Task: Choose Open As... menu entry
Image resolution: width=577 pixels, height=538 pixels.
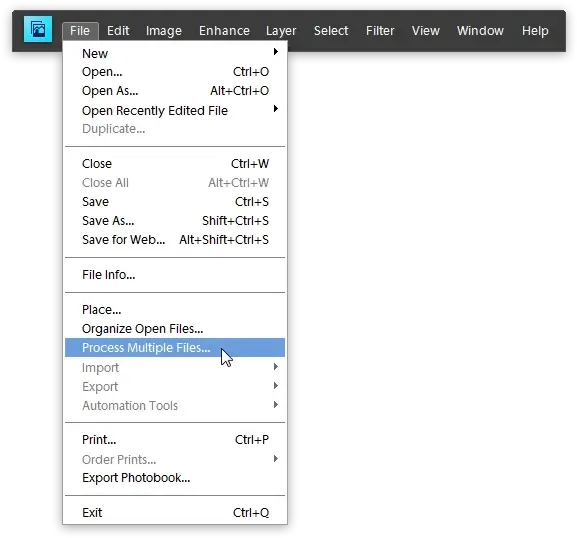Action: [x=175, y=91]
